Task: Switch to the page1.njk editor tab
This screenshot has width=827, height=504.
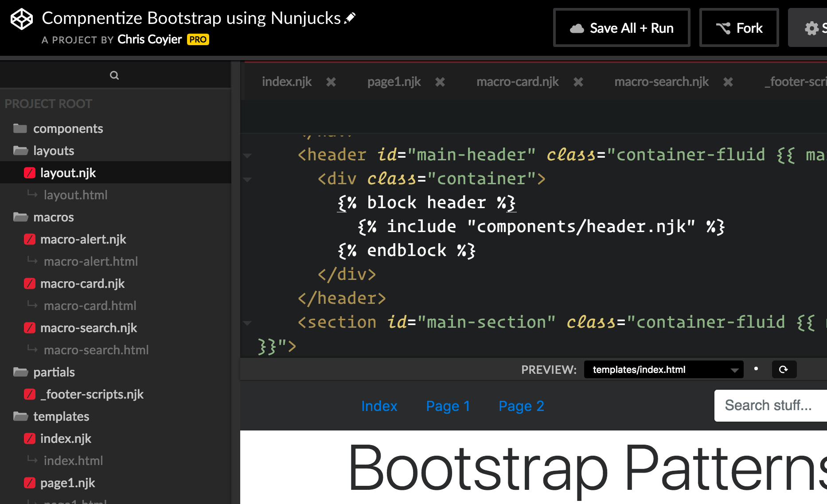Action: [394, 81]
